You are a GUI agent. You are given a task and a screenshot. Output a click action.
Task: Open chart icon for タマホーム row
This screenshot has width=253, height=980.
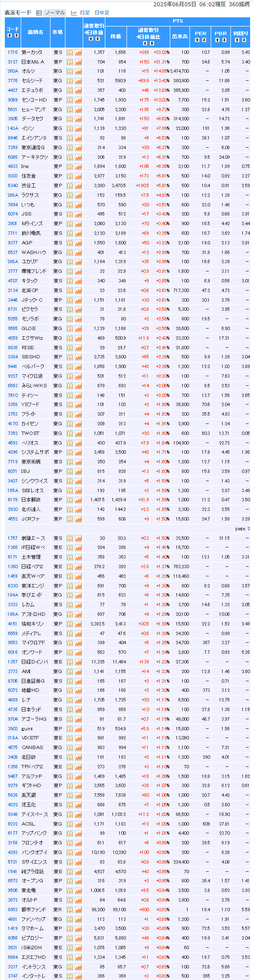(x=78, y=929)
